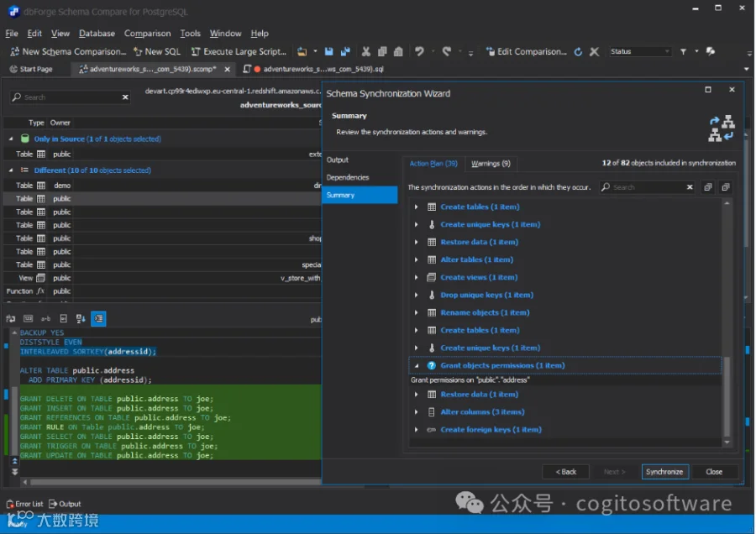Switch to the Warnings (9) tab
The height and width of the screenshot is (534, 756).
[x=491, y=164]
